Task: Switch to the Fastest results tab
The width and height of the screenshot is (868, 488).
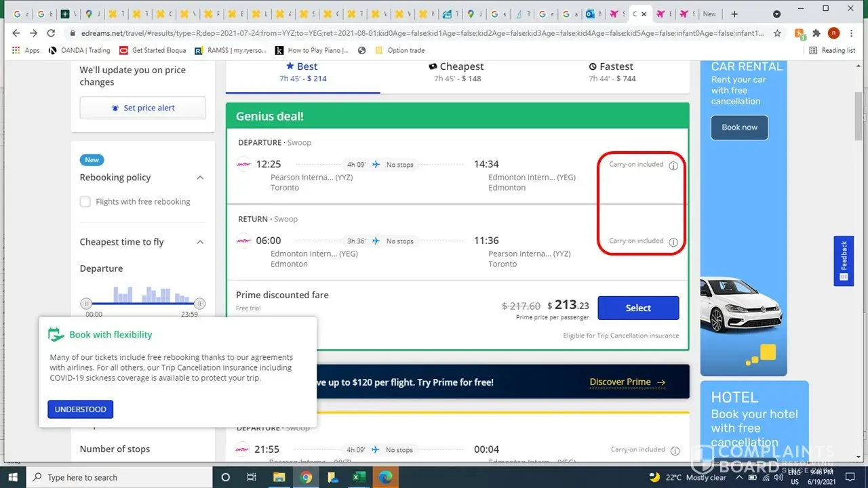Action: tap(611, 72)
